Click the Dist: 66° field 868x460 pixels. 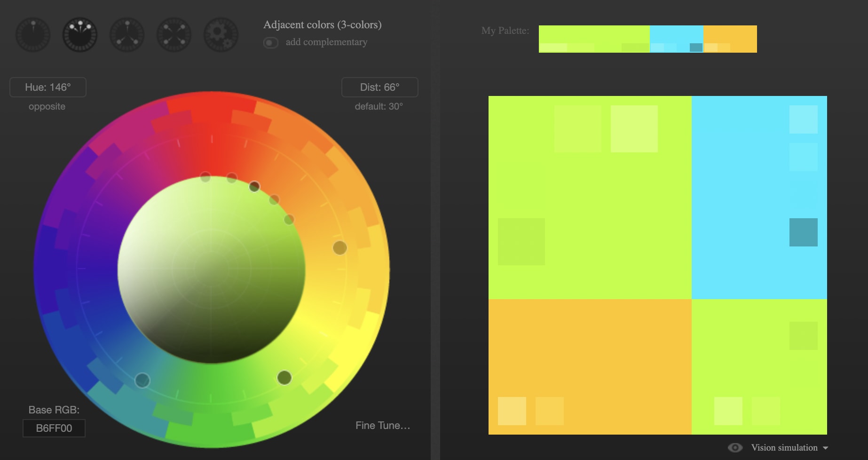pyautogui.click(x=379, y=87)
